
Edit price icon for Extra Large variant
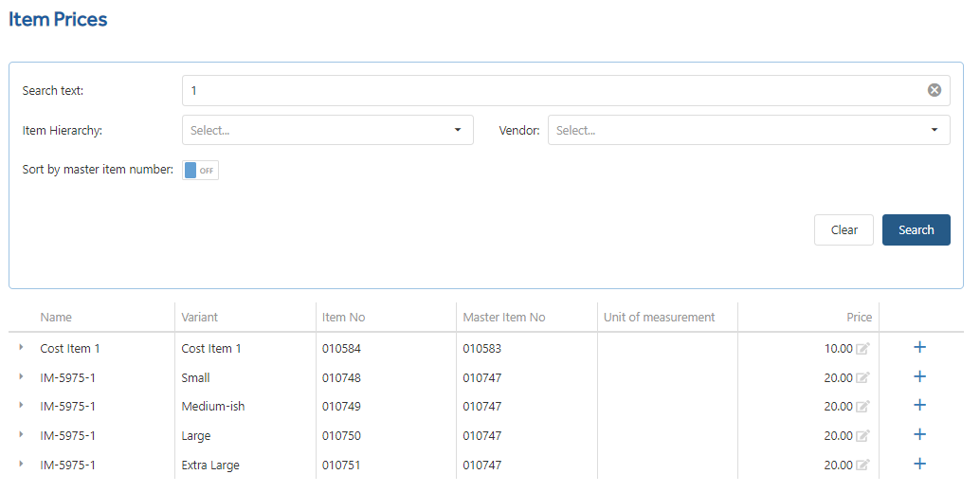point(862,465)
